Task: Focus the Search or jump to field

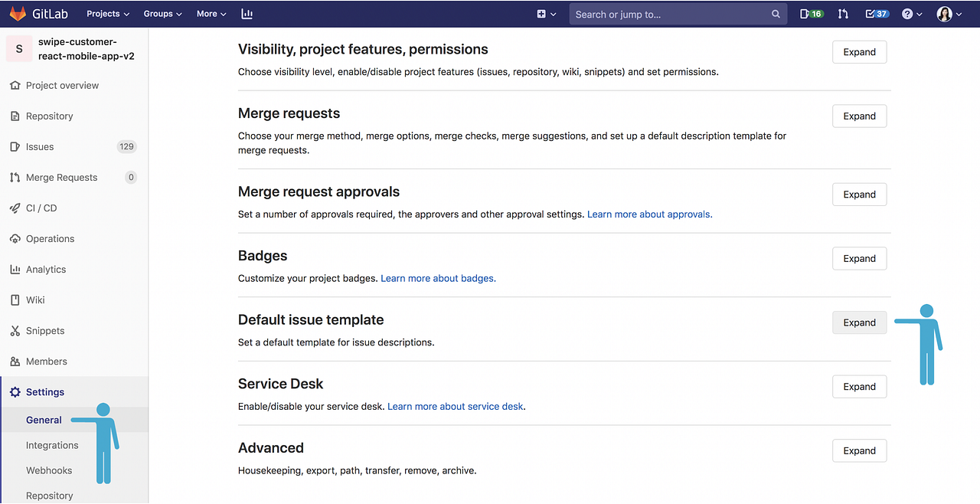Action: (x=670, y=14)
